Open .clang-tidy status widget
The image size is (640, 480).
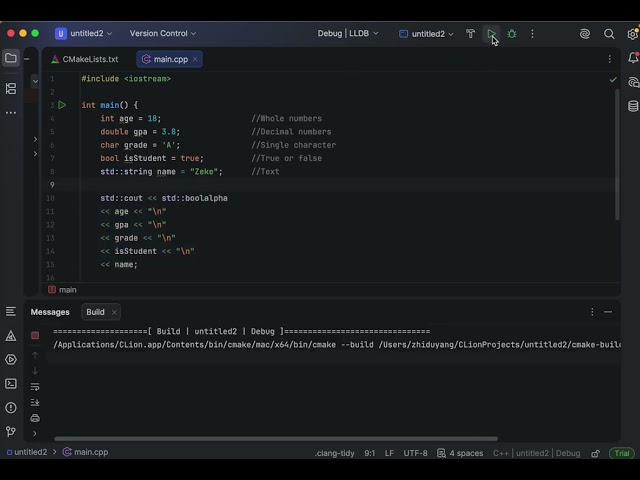click(334, 453)
